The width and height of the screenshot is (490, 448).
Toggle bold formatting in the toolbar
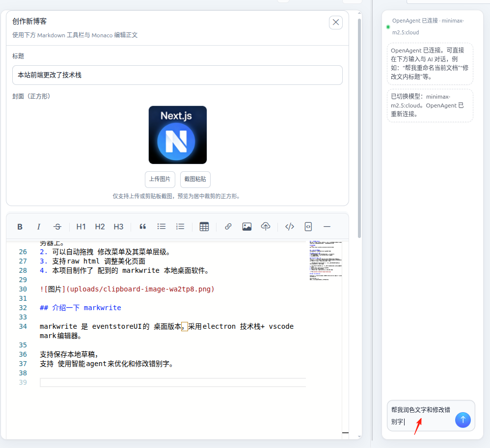click(x=20, y=227)
